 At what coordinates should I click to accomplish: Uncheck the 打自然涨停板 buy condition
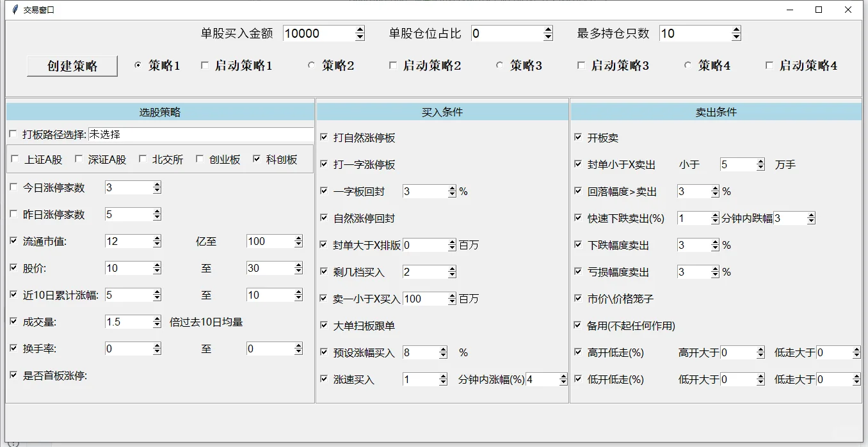tap(324, 136)
